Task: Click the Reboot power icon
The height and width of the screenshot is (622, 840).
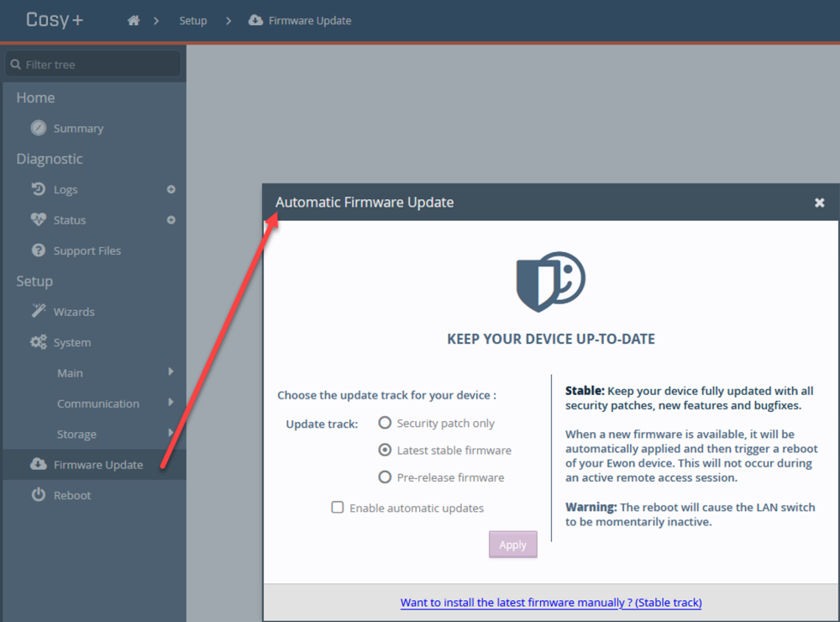Action: 39,495
